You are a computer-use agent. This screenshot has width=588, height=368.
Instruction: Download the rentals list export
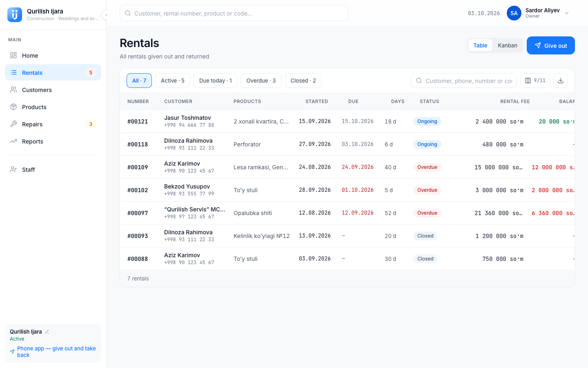(561, 81)
